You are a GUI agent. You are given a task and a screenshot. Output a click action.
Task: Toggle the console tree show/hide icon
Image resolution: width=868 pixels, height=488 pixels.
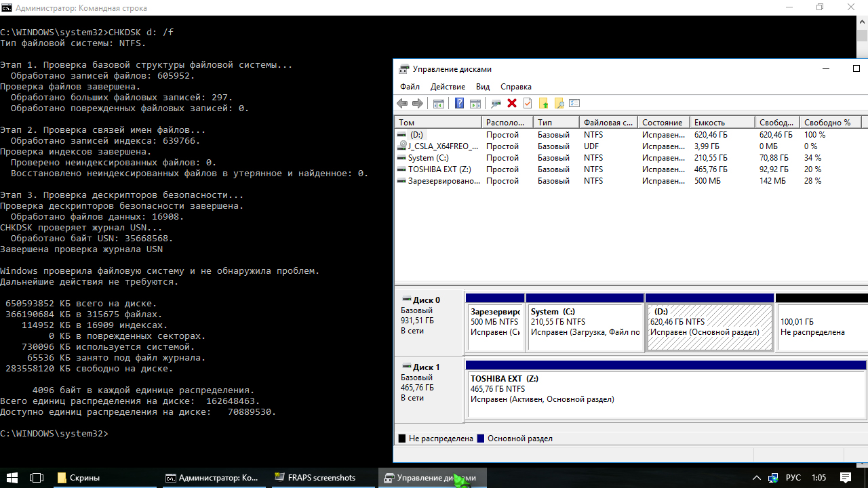tap(439, 103)
